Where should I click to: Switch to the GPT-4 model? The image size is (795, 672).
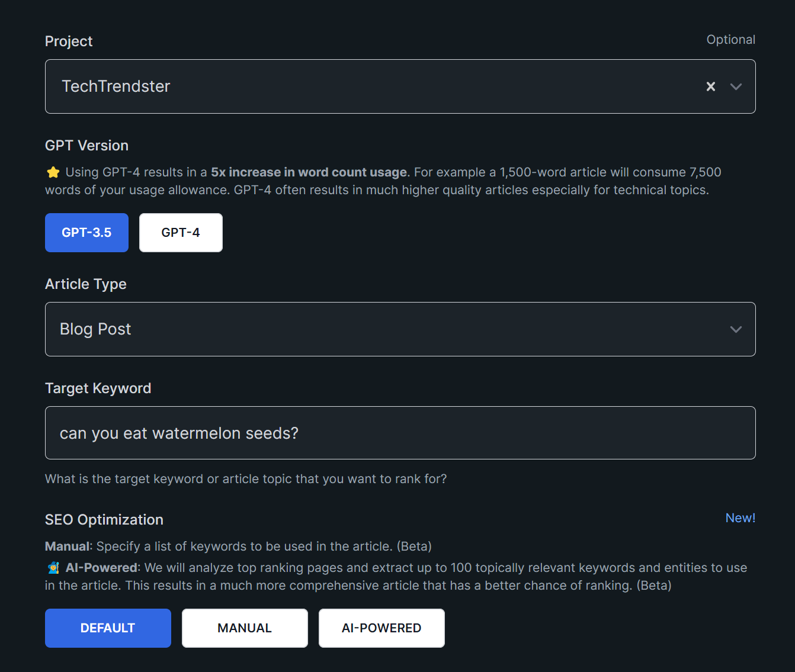click(x=181, y=232)
